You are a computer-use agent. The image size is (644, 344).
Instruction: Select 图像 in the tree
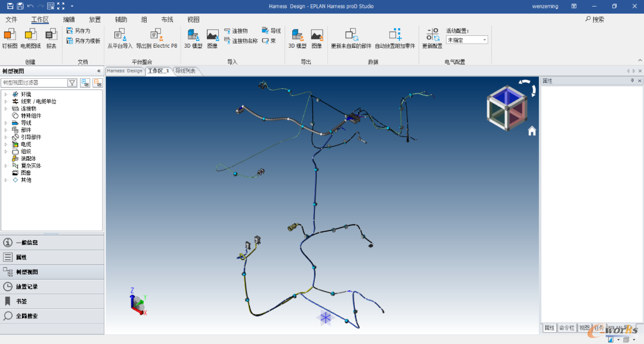(26, 173)
